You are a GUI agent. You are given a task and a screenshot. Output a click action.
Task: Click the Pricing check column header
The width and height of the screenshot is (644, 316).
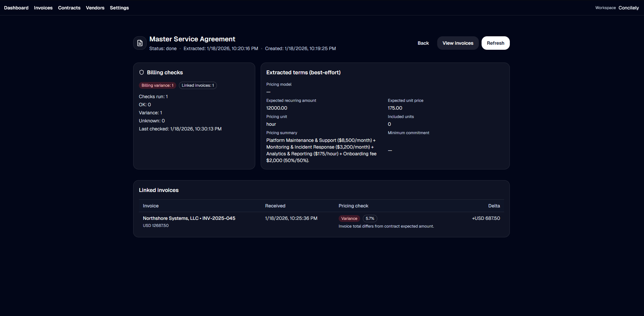click(x=353, y=205)
